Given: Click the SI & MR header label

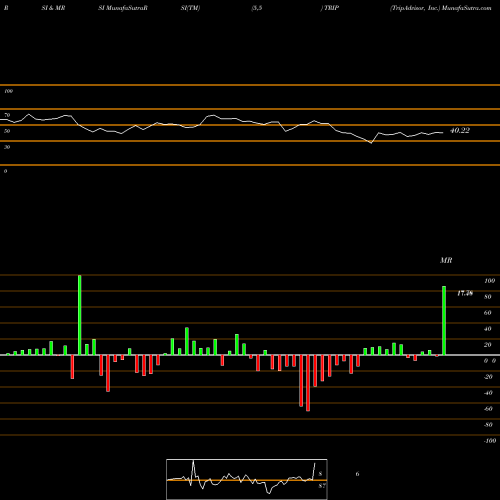Looking at the screenshot, I should point(53,8).
